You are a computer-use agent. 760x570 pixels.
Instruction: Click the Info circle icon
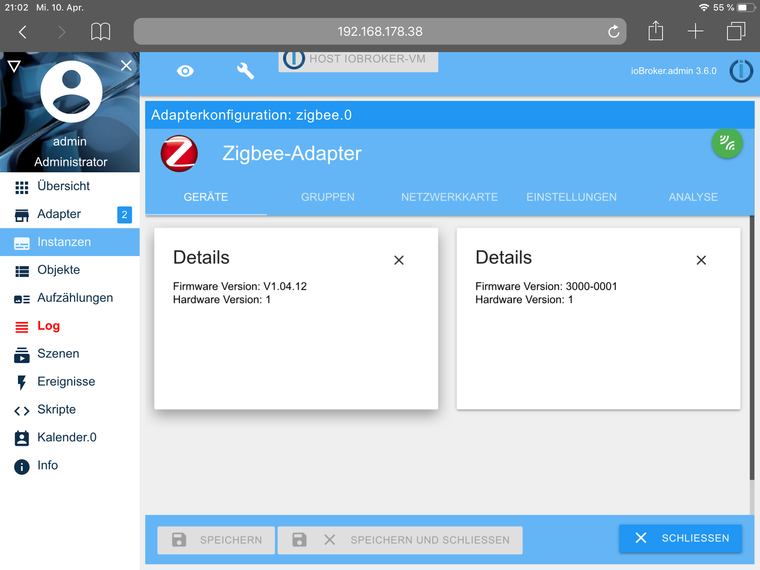[x=22, y=467]
